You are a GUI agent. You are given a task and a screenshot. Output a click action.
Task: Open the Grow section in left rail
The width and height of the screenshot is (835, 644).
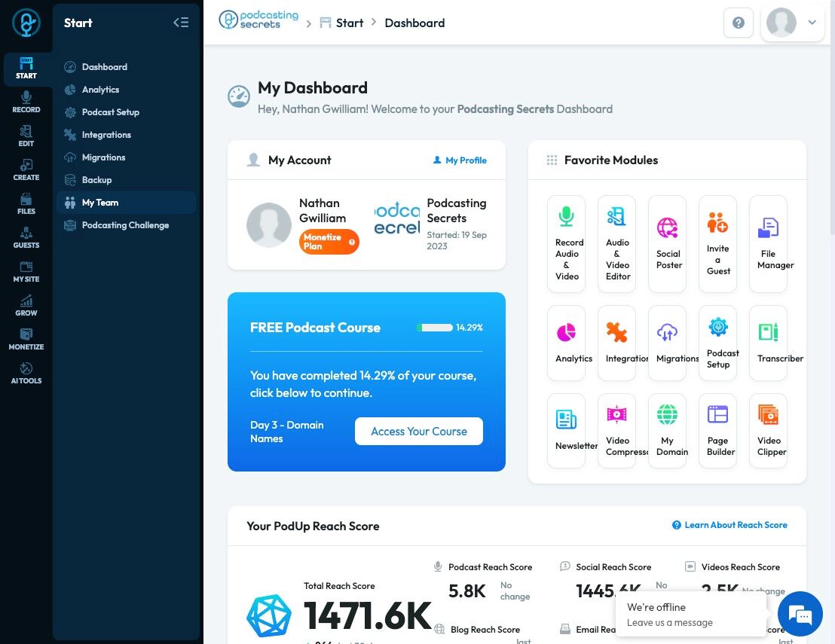[x=26, y=306]
